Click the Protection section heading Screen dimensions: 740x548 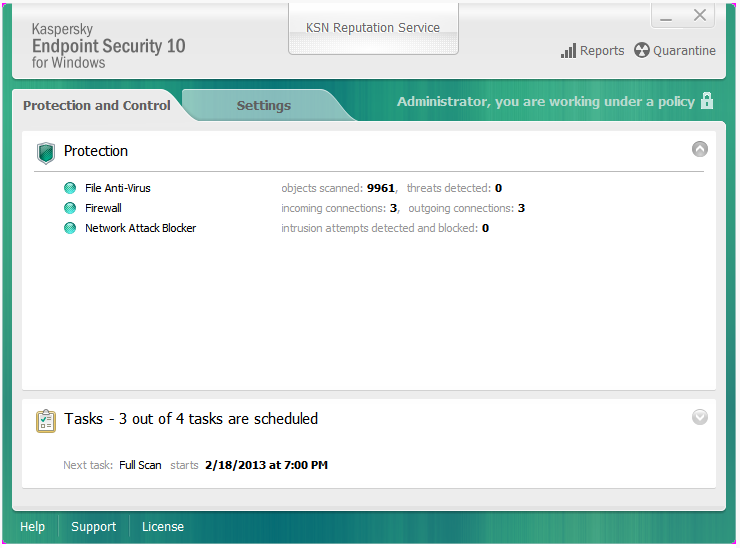[96, 151]
